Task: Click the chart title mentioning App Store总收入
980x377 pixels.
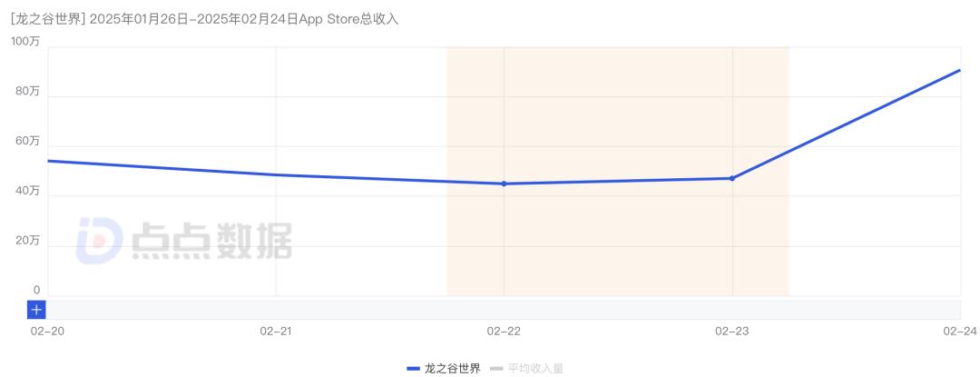Action: [x=204, y=19]
